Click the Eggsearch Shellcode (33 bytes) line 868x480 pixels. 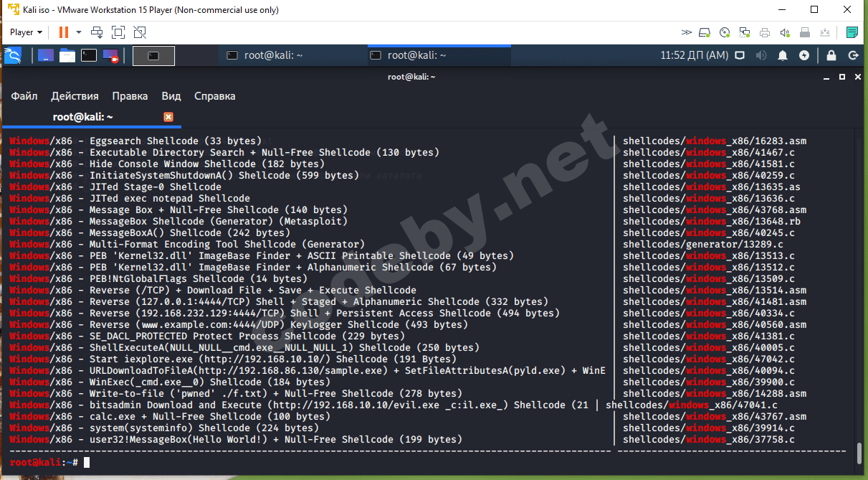[135, 141]
